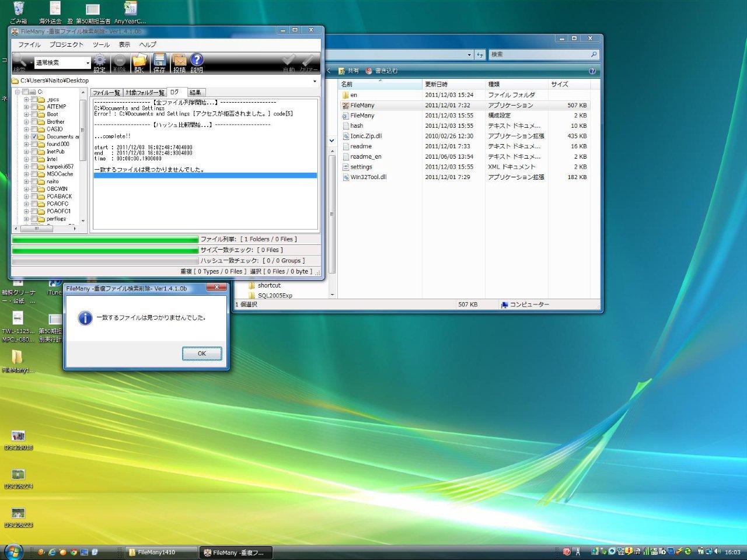Screen dimensions: 747x560
Task: Switch to the 結果 tab
Action: 196,93
